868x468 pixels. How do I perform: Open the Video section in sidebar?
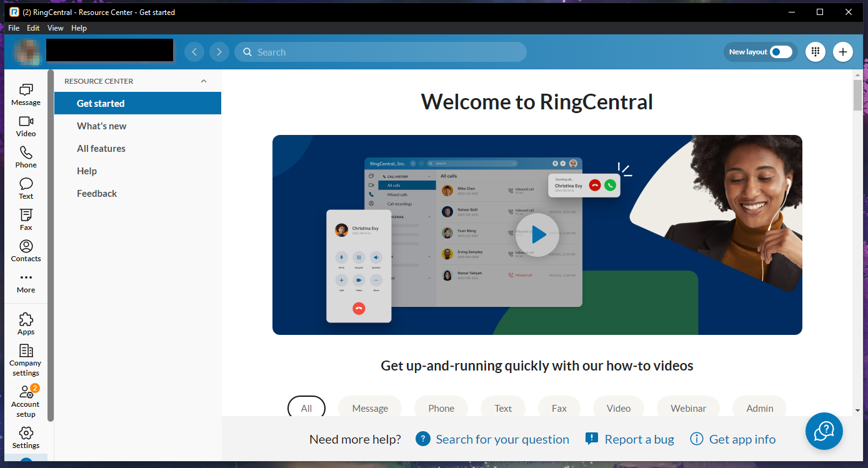coord(26,126)
